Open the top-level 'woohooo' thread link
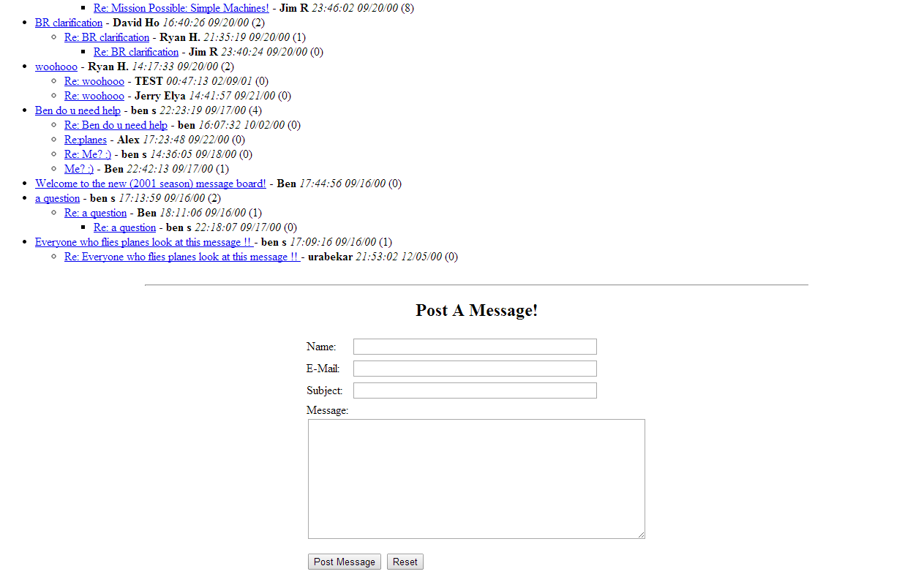 [56, 67]
